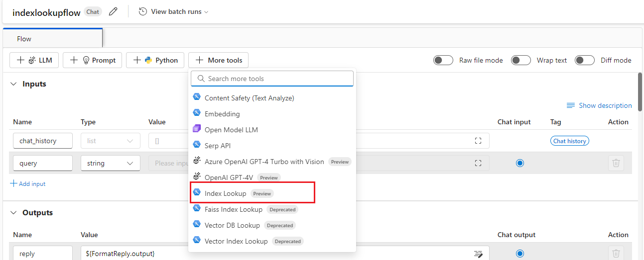Click the Open Model LLM purple icon
The width and height of the screenshot is (644, 260).
pos(197,129)
